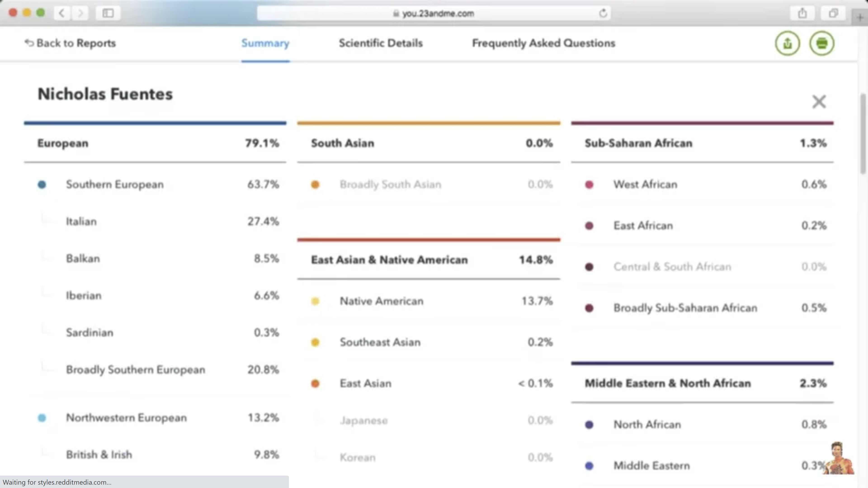Click the 23andMe address bar
Screen dimensions: 868x488
click(434, 13)
